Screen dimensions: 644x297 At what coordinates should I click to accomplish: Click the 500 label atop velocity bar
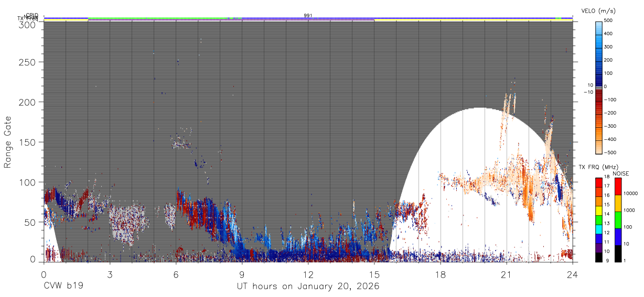pos(609,21)
